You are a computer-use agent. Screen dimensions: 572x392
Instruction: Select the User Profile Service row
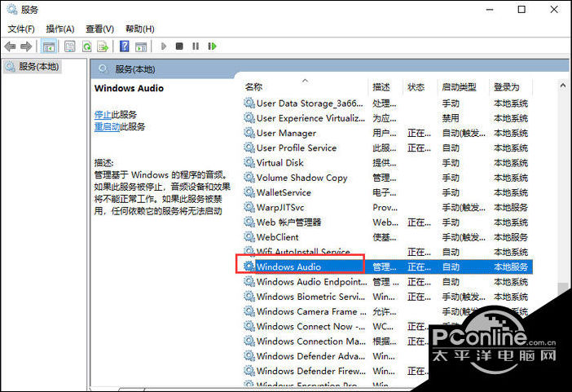point(387,148)
